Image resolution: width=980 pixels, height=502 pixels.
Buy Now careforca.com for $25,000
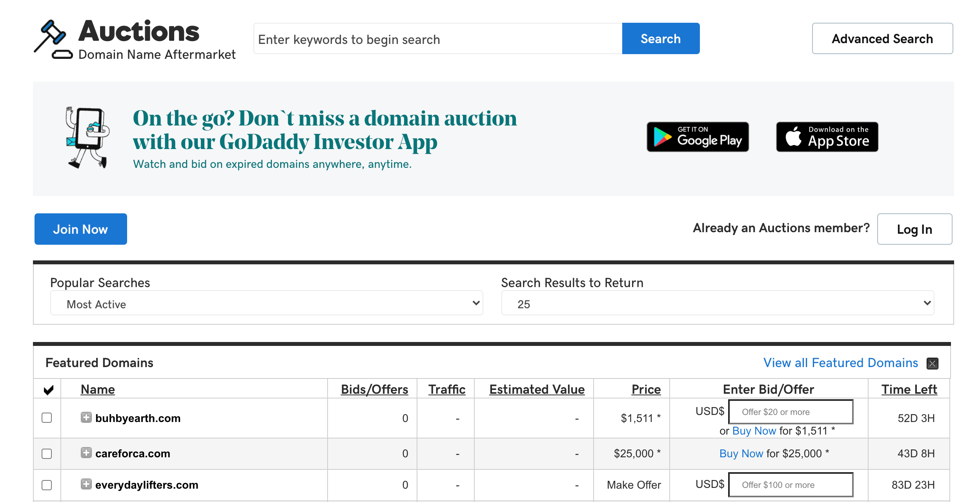(x=741, y=453)
